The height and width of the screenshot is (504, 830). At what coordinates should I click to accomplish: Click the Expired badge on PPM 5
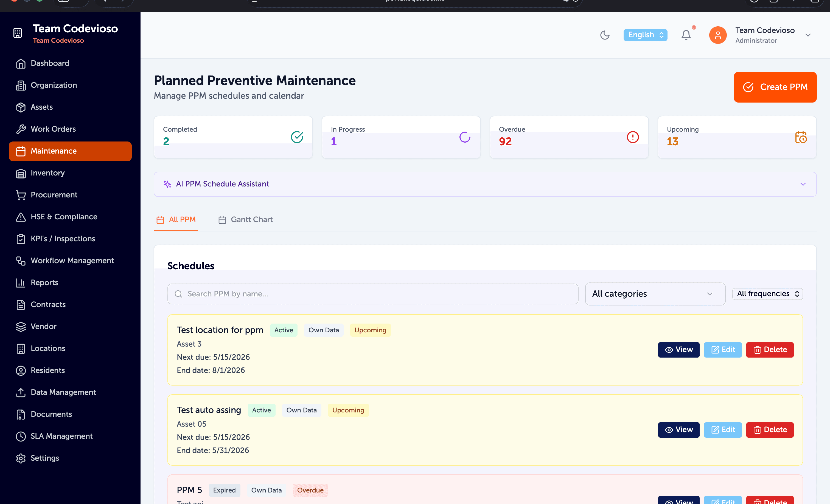(224, 490)
